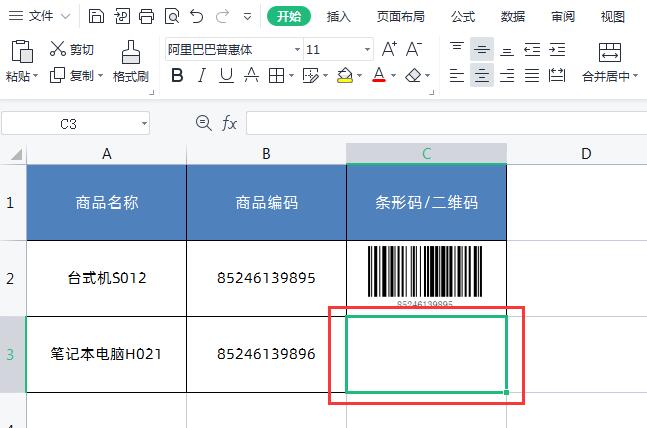Screen dimensions: 647x428
Task: Click cell containing 笔记本电脑H021
Action: click(106, 354)
